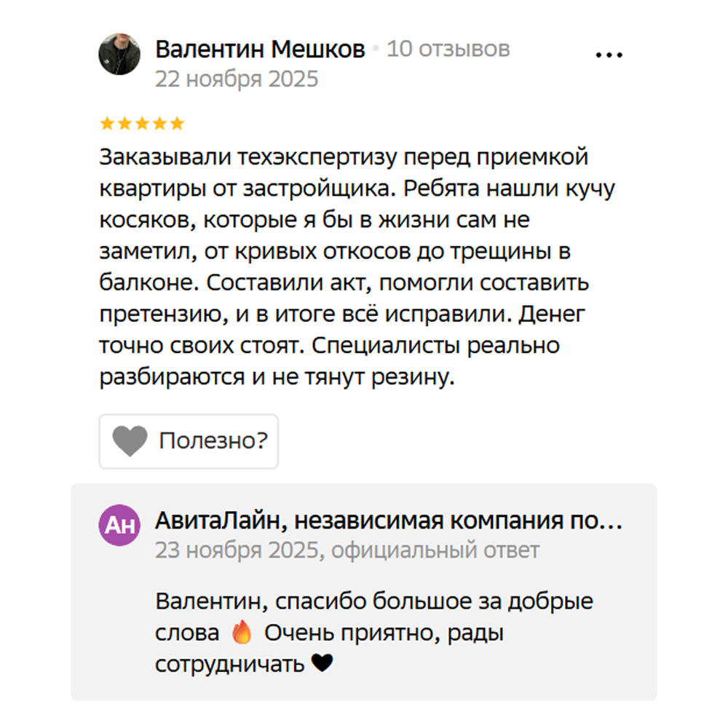Click the review date "22 ноября 2025"
Image resolution: width=728 pixels, height=728 pixels.
click(237, 79)
